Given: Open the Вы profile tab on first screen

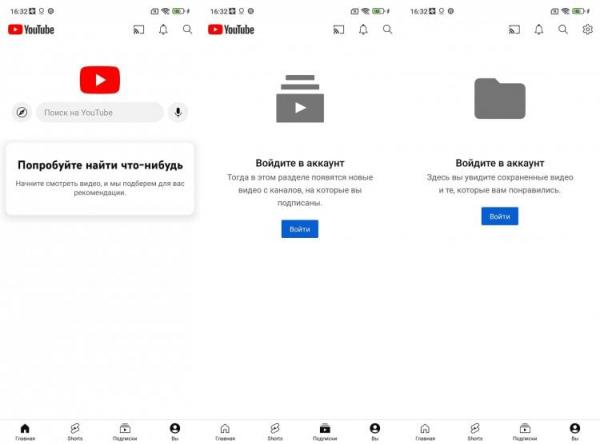Looking at the screenshot, I should (175, 432).
